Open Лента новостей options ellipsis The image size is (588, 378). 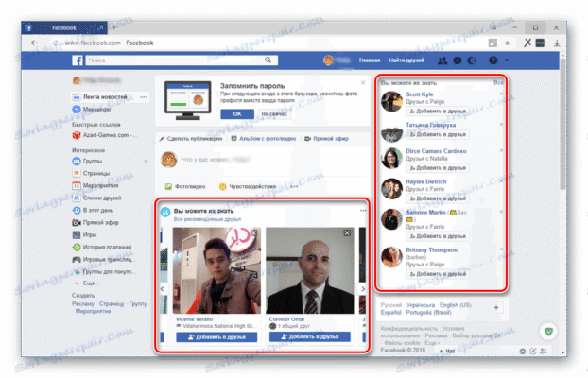tap(144, 97)
